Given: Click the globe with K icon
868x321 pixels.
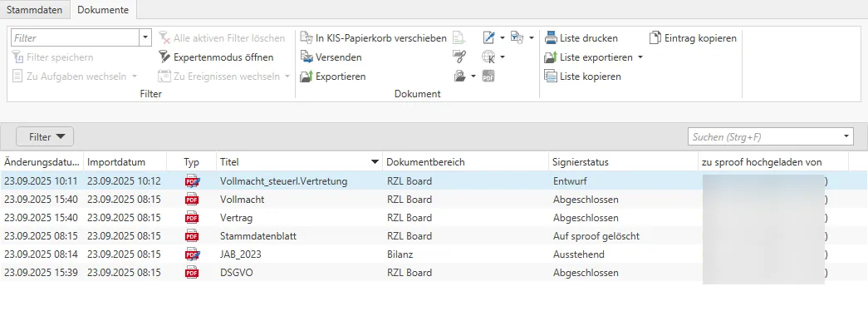Looking at the screenshot, I should tap(488, 57).
